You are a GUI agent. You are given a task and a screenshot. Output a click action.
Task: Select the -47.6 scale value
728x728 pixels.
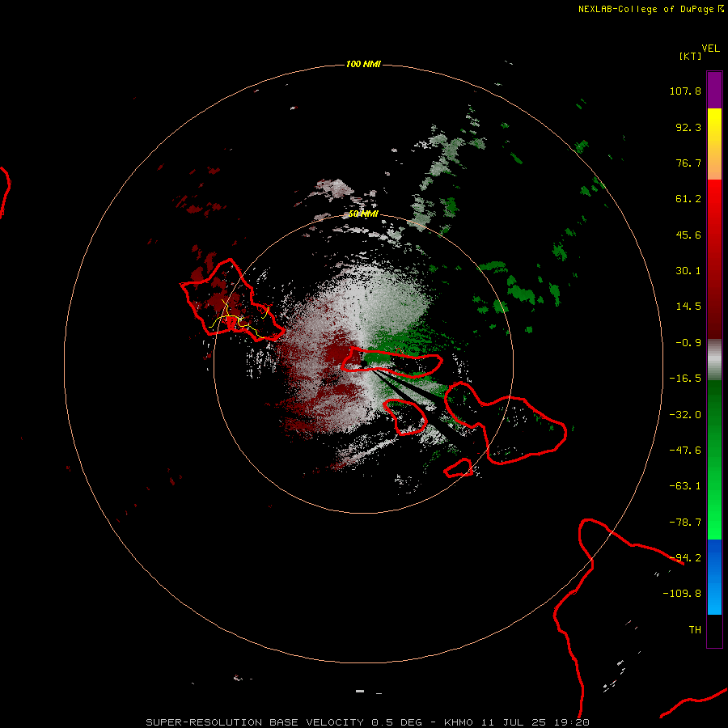pyautogui.click(x=685, y=451)
